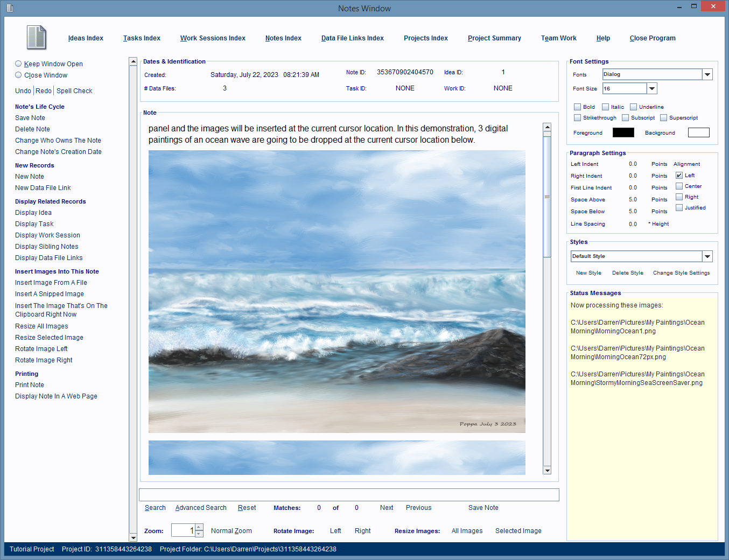Open Notes Index menu
The image size is (729, 560).
pyautogui.click(x=283, y=38)
